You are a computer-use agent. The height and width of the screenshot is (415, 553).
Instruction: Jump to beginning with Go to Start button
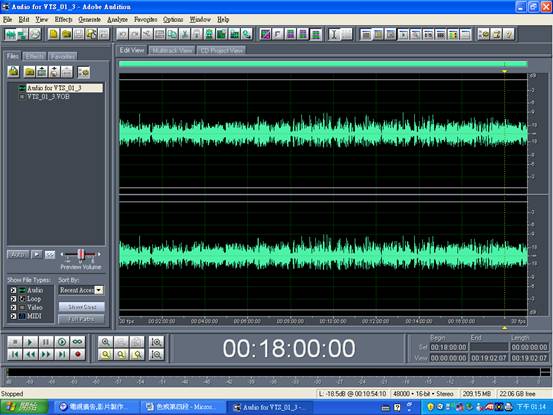tap(15, 354)
